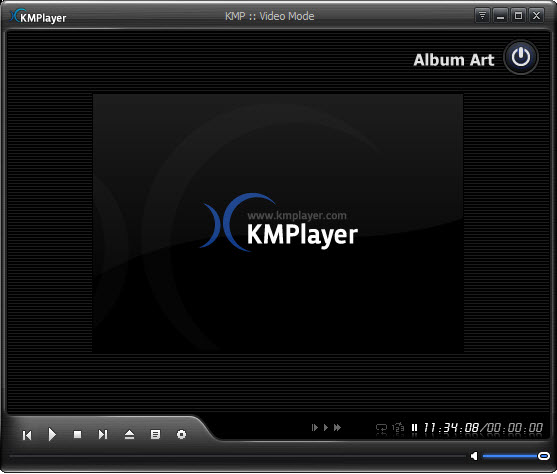Adjust the blue volume slider
Image resolution: width=557 pixels, height=474 pixels.
click(x=516, y=456)
